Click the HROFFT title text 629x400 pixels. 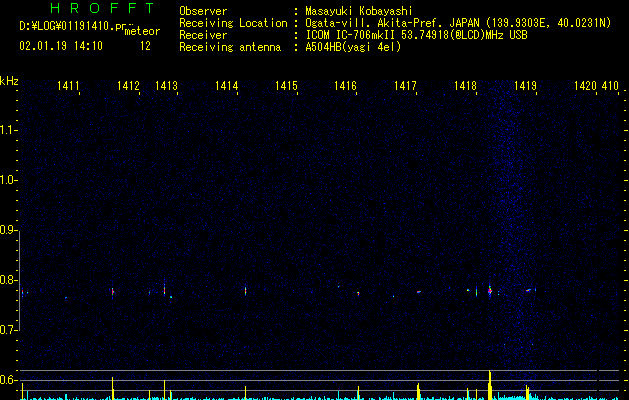103,8
